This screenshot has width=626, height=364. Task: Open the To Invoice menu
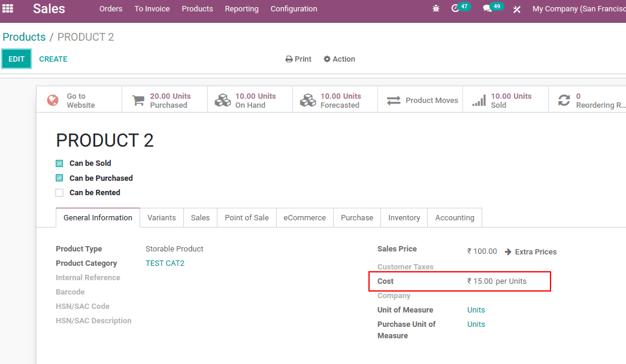pyautogui.click(x=152, y=9)
